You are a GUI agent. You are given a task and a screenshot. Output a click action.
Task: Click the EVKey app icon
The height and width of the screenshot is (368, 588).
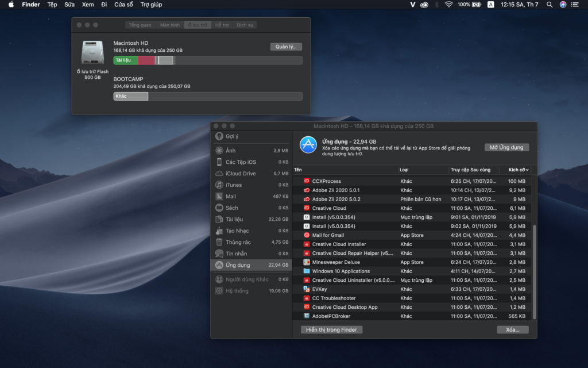(x=307, y=289)
